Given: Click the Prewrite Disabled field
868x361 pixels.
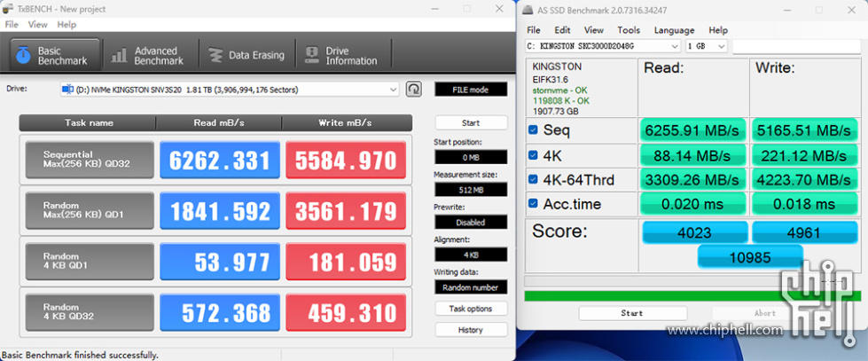Looking at the screenshot, I should click(471, 222).
